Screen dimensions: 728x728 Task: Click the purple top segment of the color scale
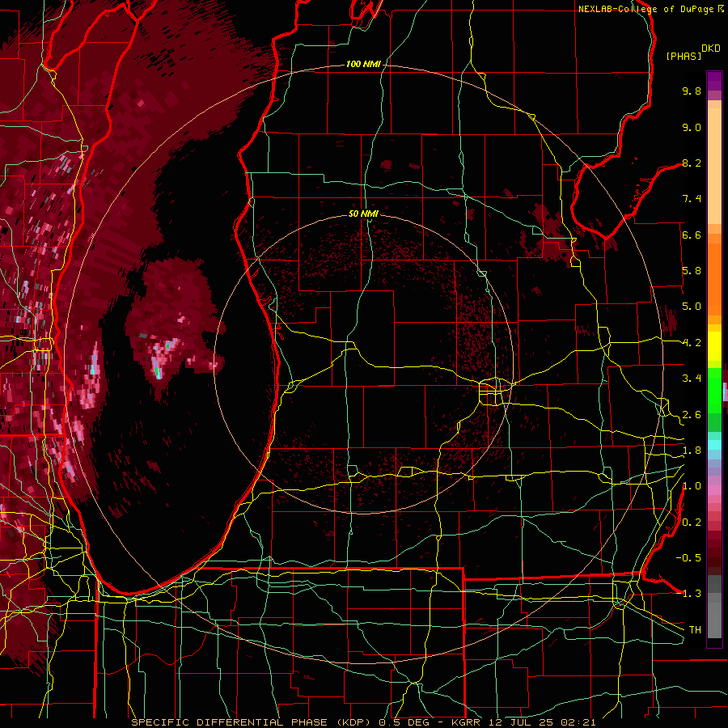(714, 81)
